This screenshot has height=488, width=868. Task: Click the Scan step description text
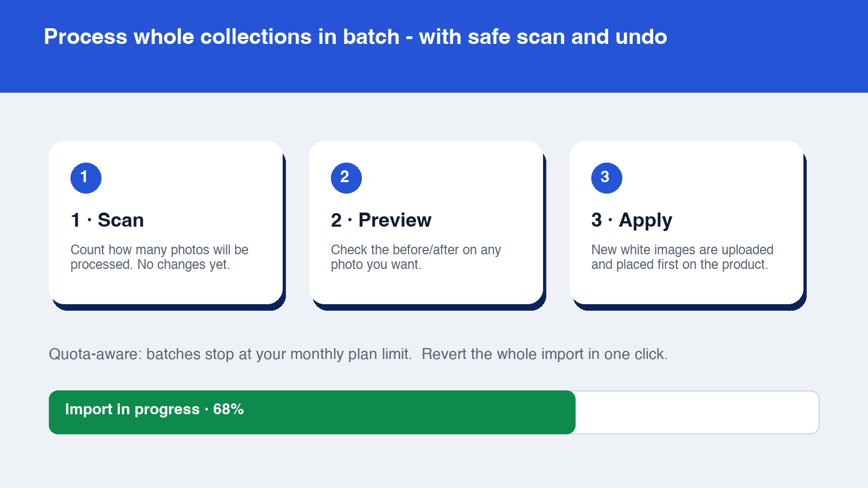pyautogui.click(x=159, y=257)
